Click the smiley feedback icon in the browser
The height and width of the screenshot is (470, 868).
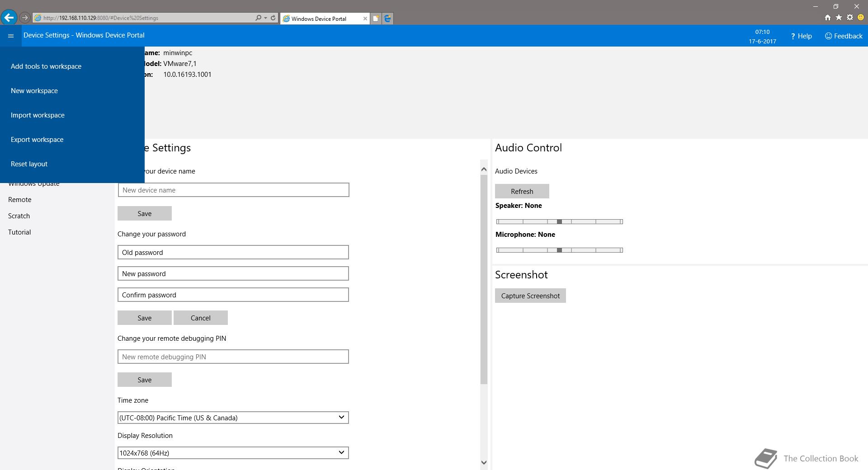pyautogui.click(x=861, y=18)
